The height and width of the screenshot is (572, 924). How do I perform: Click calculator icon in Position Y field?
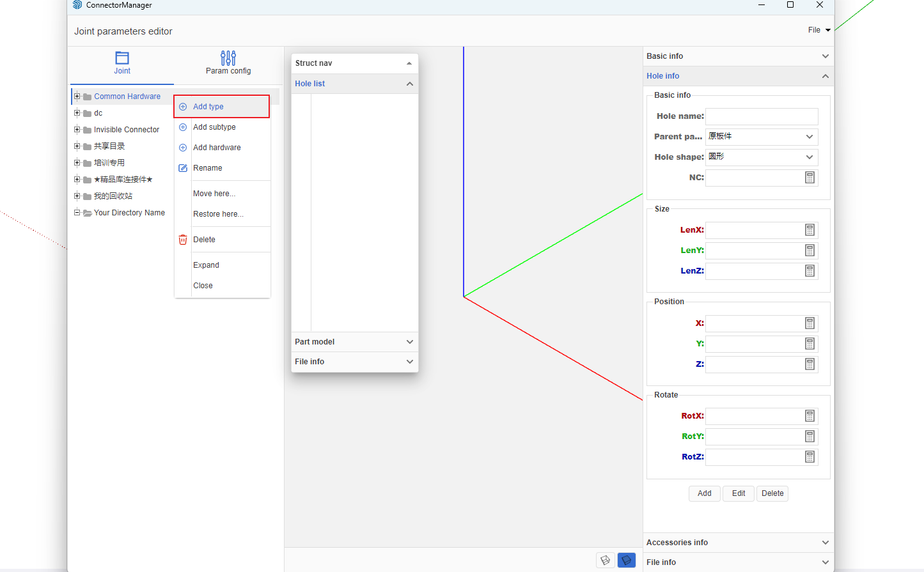[810, 344]
